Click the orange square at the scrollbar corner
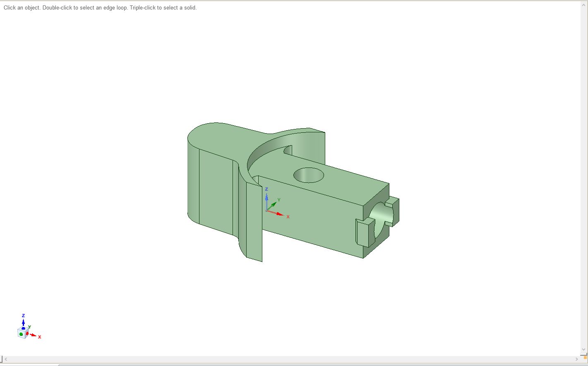The height and width of the screenshot is (366, 588). click(585, 358)
